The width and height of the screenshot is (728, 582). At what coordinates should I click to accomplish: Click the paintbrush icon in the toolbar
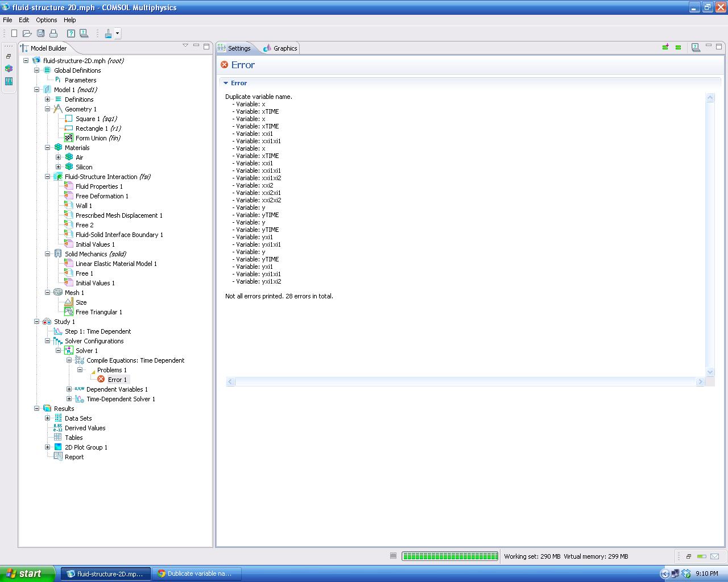[108, 34]
